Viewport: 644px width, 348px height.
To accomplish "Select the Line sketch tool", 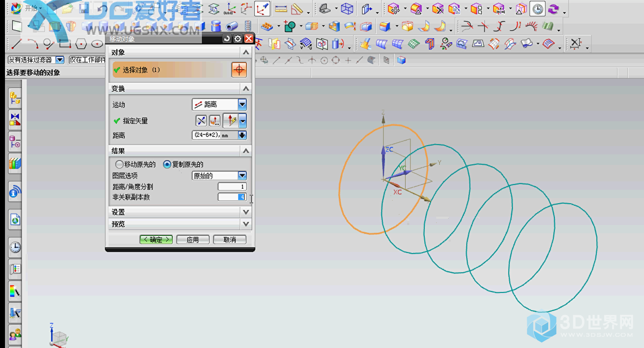I will pyautogui.click(x=17, y=44).
